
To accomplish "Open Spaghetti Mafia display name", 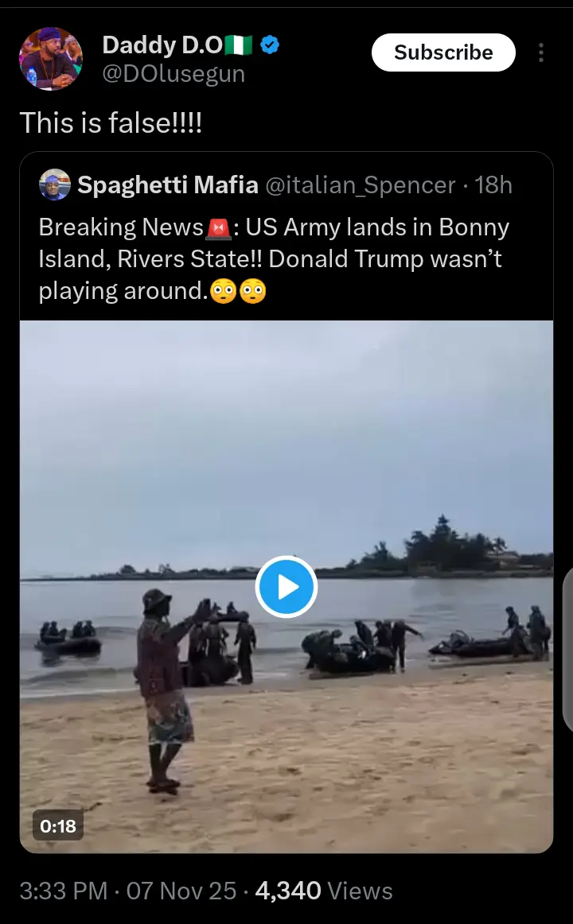I will coord(168,185).
